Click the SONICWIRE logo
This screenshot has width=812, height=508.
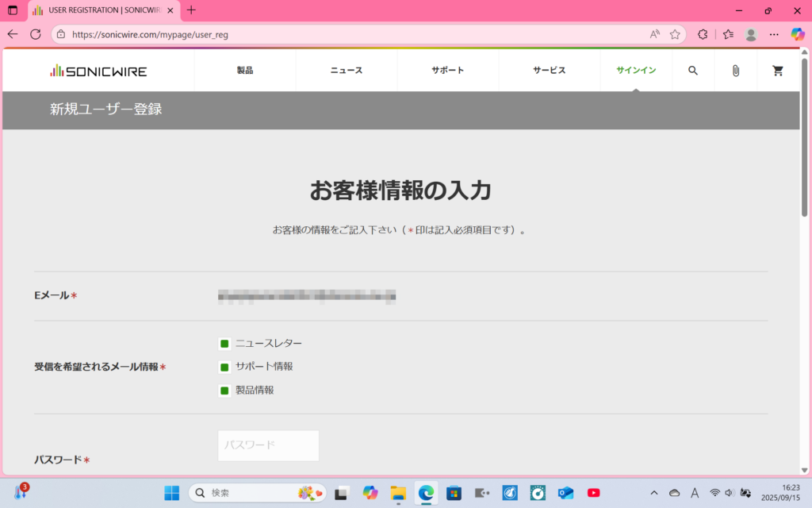tap(98, 71)
